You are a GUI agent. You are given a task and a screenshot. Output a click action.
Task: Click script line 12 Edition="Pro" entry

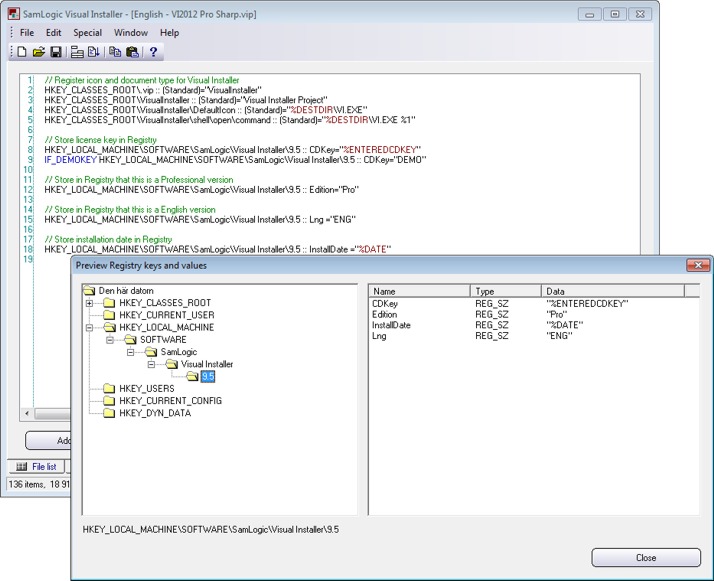click(201, 190)
